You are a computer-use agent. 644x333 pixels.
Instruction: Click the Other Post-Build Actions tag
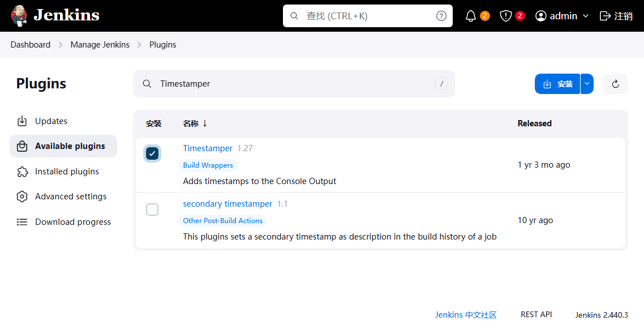222,221
